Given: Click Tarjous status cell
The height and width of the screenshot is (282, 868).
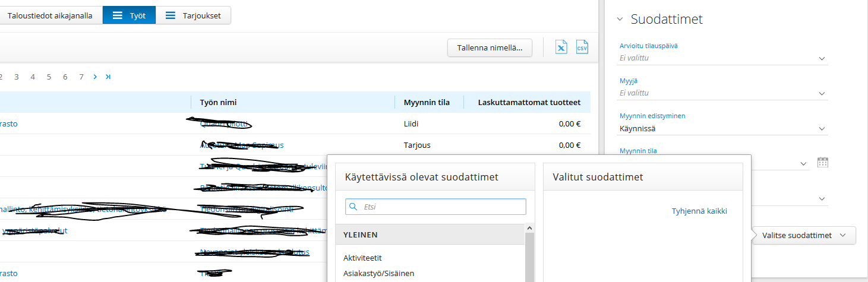Looking at the screenshot, I should pyautogui.click(x=416, y=145).
